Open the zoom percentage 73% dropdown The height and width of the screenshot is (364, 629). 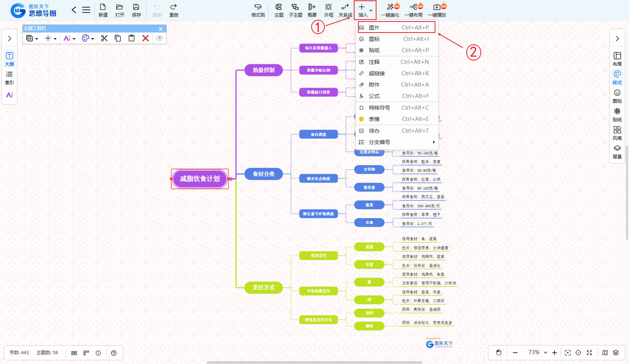point(545,353)
